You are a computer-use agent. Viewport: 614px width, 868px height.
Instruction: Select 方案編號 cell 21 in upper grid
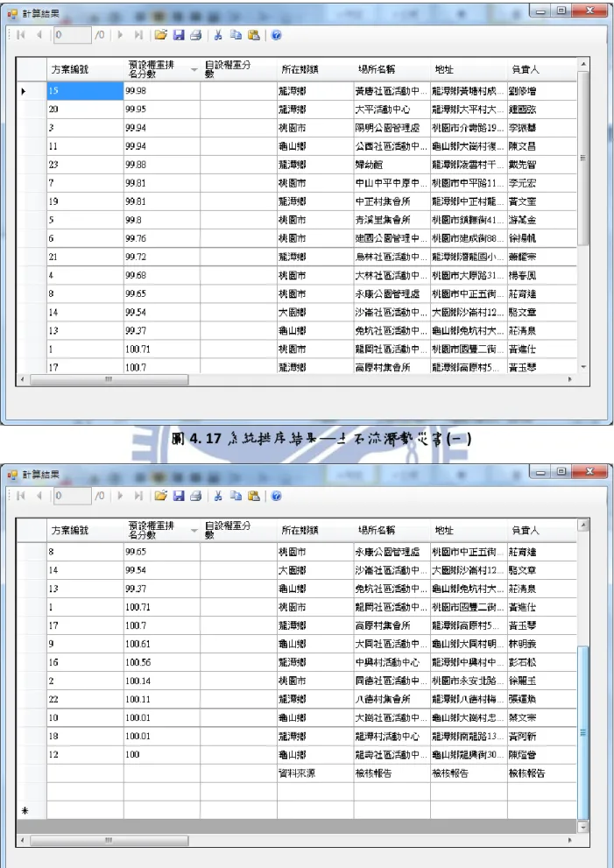[85, 257]
